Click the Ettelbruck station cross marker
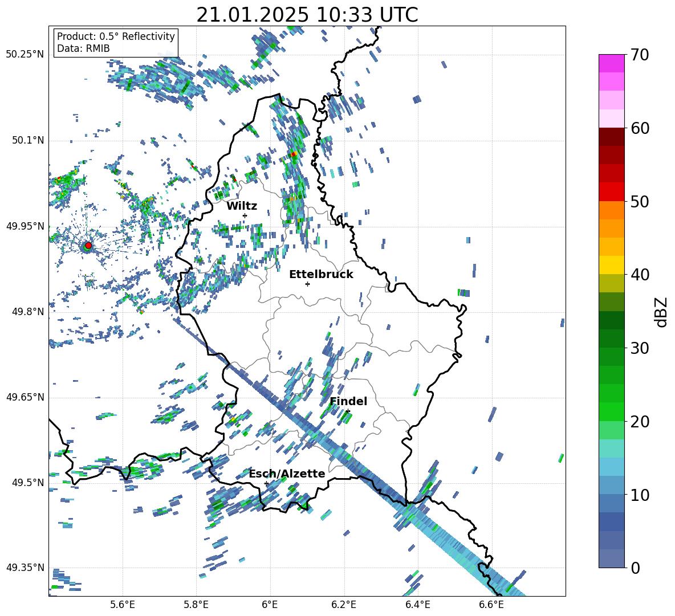675x616 pixels. coord(307,284)
